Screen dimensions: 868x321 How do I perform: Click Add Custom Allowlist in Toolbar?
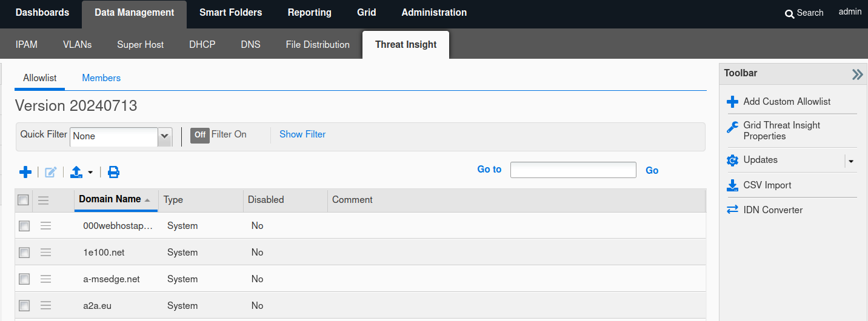[786, 102]
